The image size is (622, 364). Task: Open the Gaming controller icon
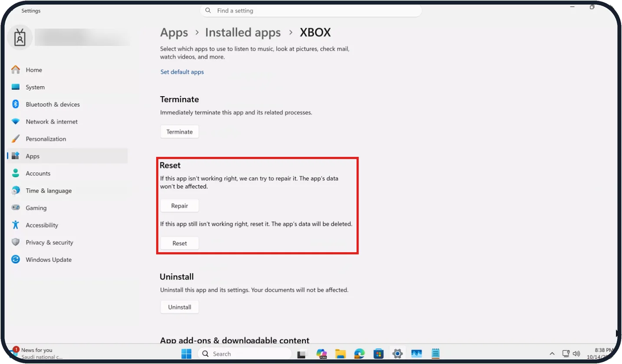[x=16, y=208]
